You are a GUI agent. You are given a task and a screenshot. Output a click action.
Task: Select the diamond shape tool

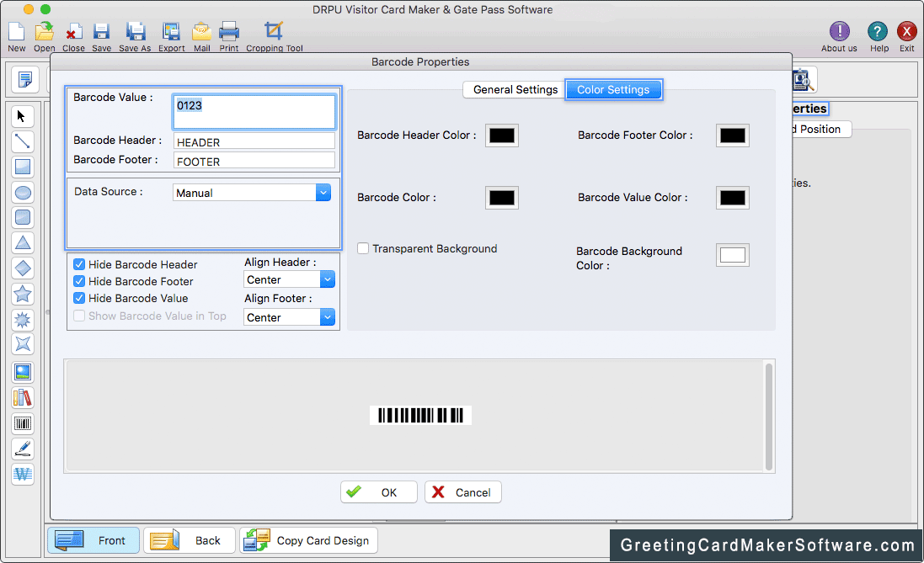[23, 268]
